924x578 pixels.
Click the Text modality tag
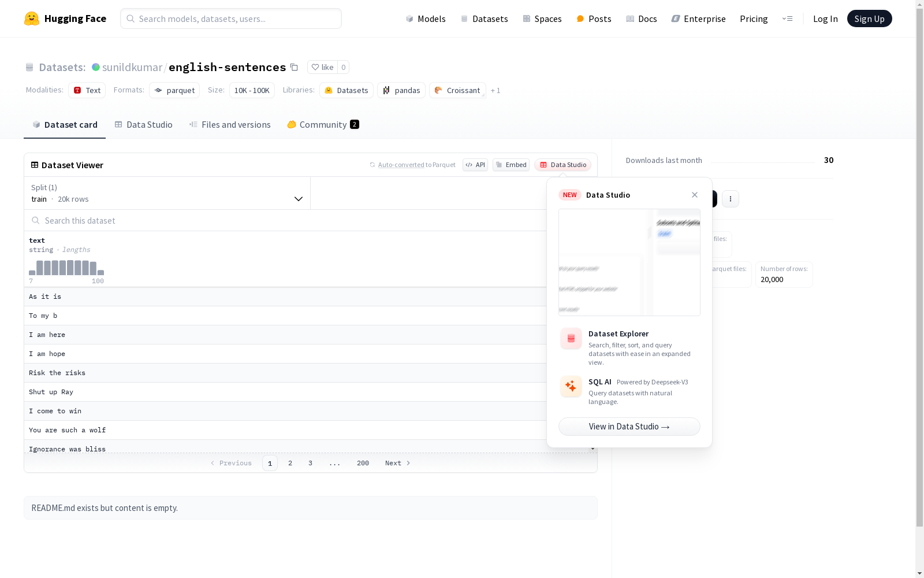click(87, 90)
